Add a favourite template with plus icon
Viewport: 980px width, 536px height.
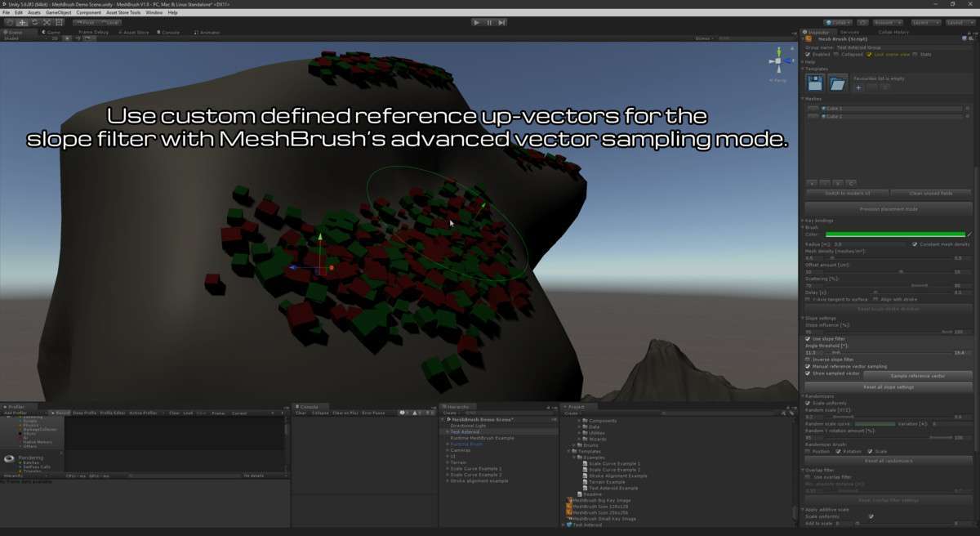pyautogui.click(x=858, y=87)
